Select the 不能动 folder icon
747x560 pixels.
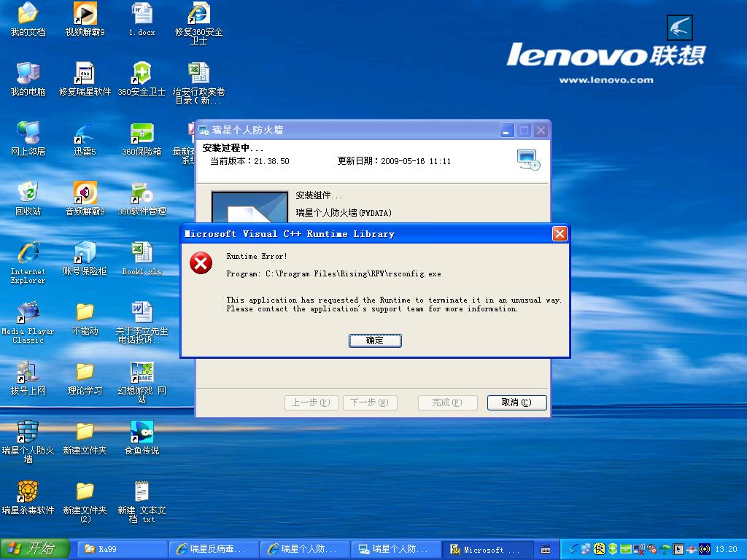pos(85,318)
